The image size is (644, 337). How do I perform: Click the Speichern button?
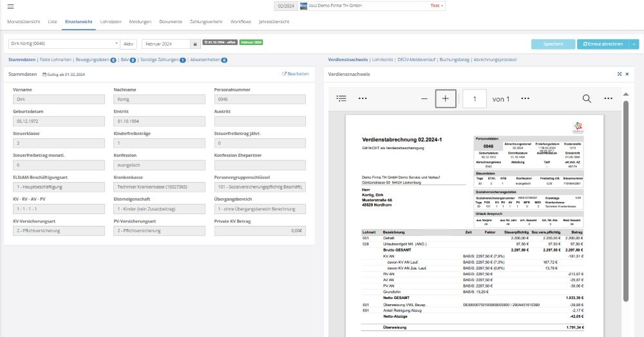pyautogui.click(x=553, y=44)
